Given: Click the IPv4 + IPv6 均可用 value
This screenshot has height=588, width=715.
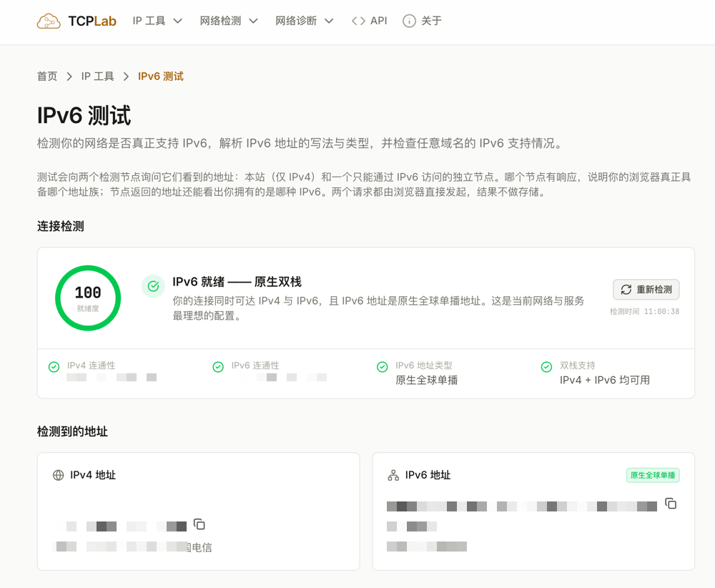Looking at the screenshot, I should point(605,380).
